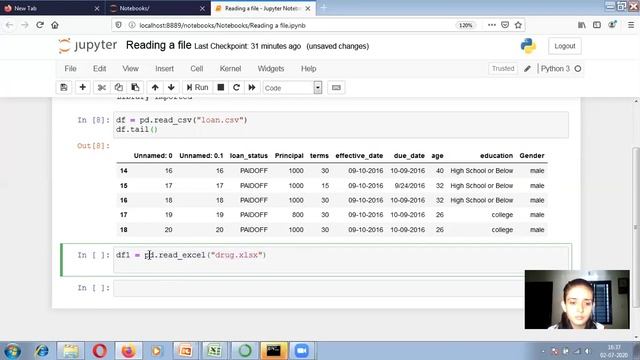Cut selected cells with the scissors icon
This screenshot has height=360, width=640.
tap(102, 87)
